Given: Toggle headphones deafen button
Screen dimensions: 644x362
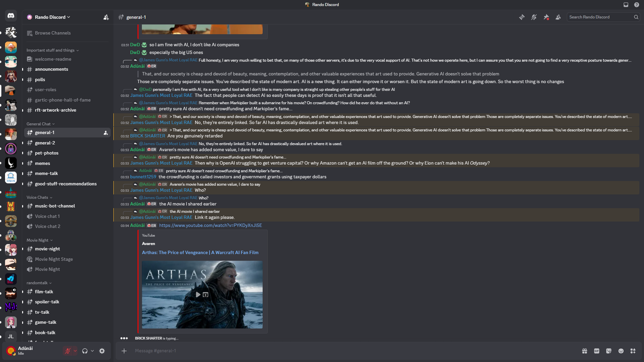Looking at the screenshot, I should [85, 351].
